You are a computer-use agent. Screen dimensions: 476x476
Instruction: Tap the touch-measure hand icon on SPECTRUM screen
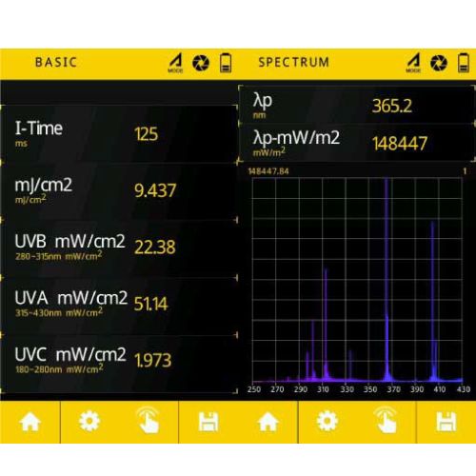[x=387, y=421]
